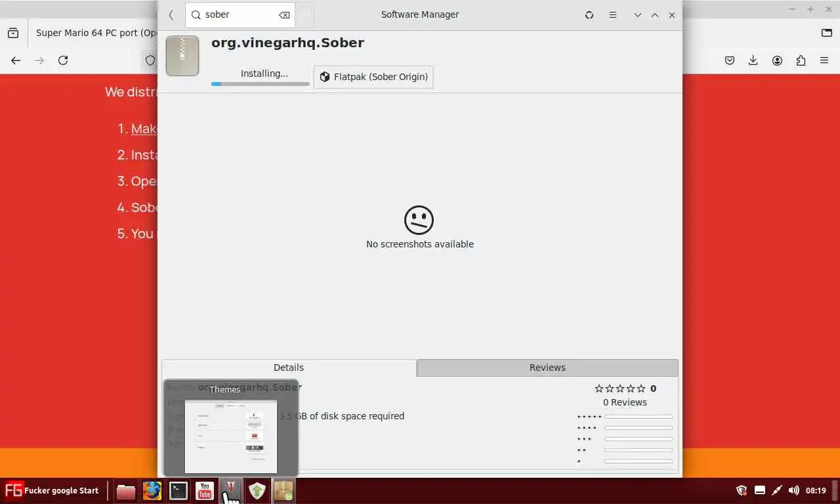Select the 'Super Mario 64 PC port' tab
Viewport: 840px width, 504px height.
(97, 33)
